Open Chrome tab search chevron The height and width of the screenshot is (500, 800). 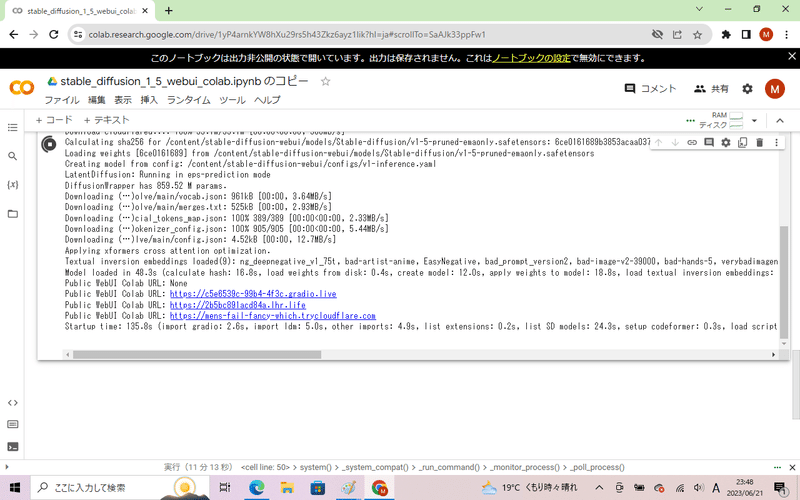pos(699,9)
